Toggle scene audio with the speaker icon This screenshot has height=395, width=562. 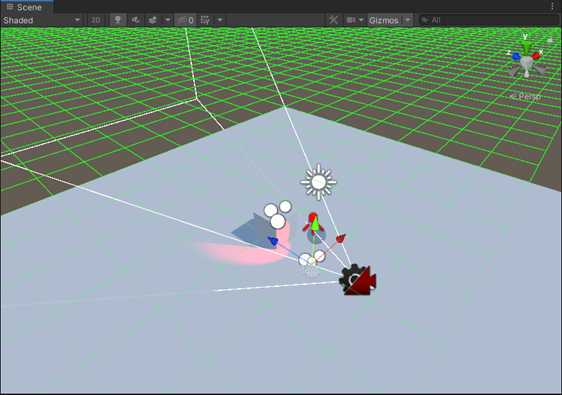pos(136,20)
